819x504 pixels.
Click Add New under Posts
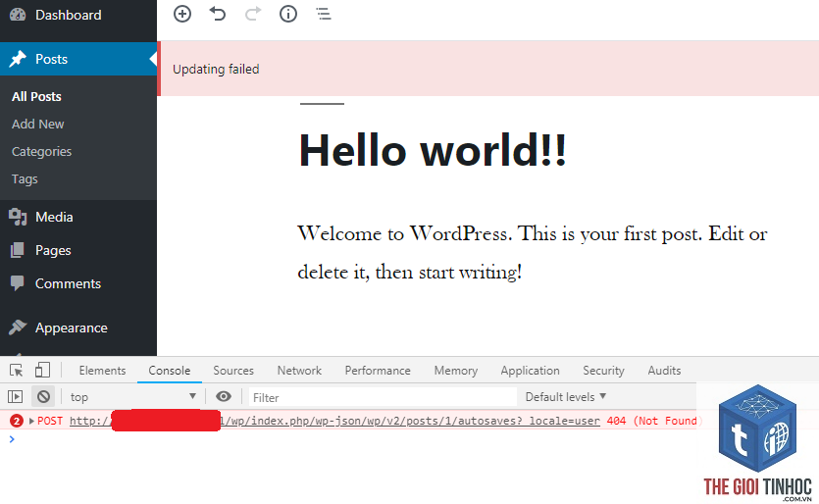pyautogui.click(x=37, y=125)
